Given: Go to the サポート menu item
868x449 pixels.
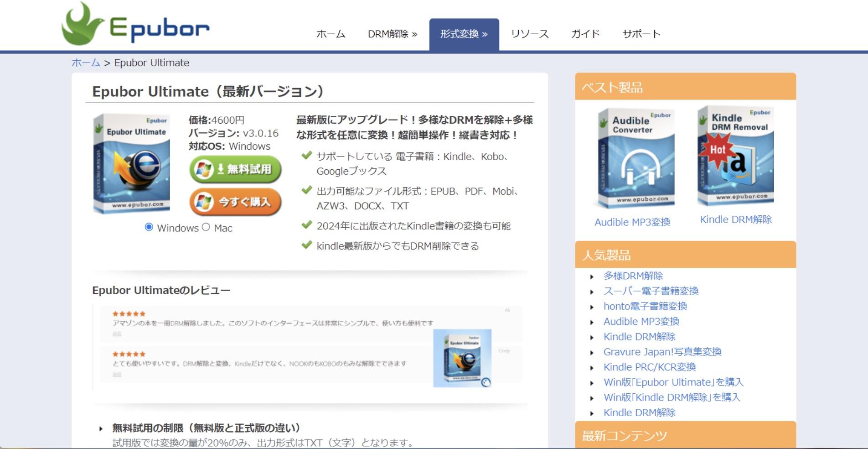Looking at the screenshot, I should click(641, 34).
